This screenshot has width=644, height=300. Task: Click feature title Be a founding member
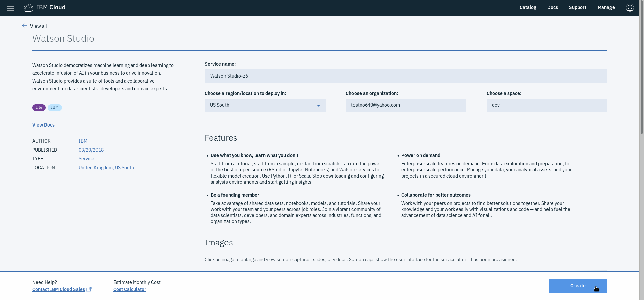point(235,195)
